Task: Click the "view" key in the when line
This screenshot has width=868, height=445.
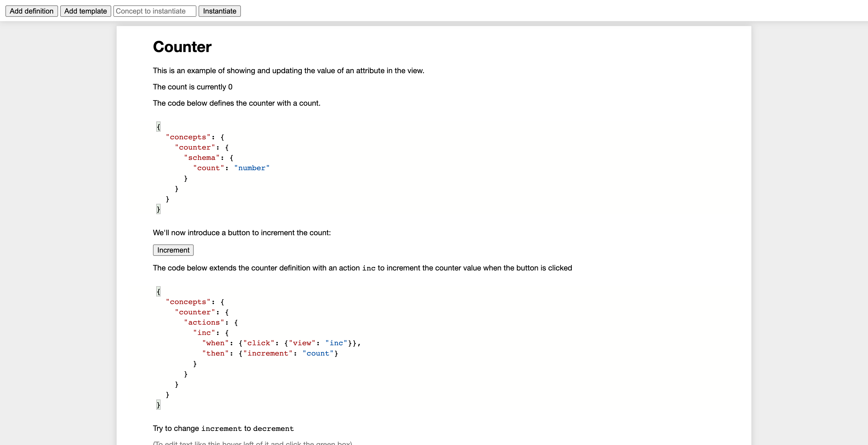Action: [x=302, y=343]
